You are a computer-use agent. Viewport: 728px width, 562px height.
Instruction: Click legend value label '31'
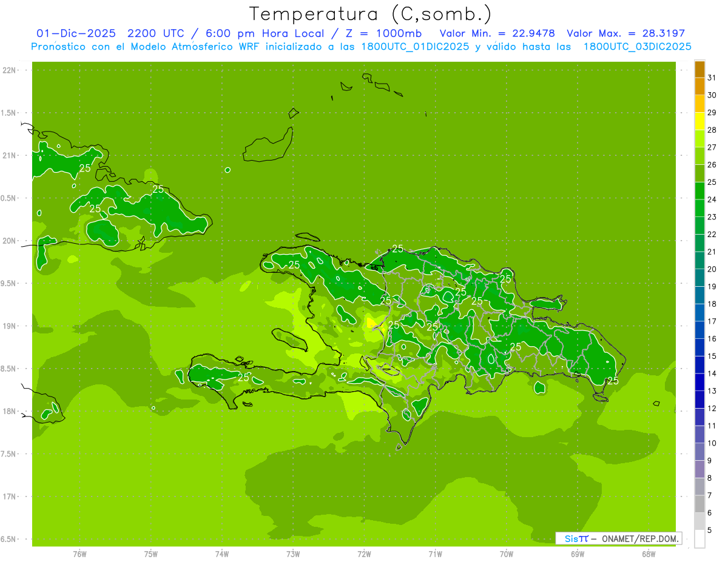pos(712,78)
